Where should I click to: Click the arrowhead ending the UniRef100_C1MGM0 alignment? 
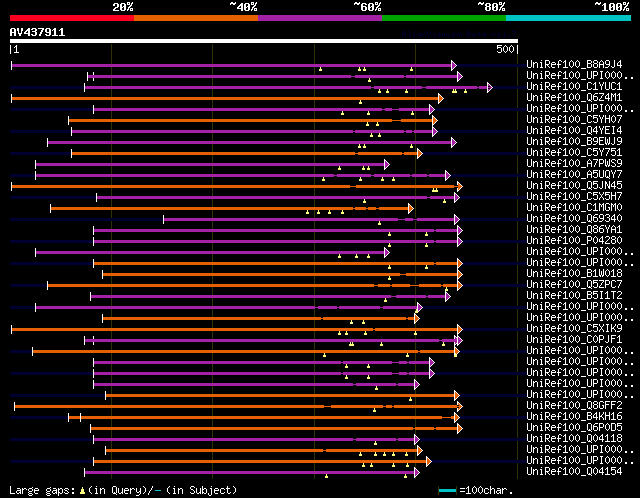tap(411, 209)
